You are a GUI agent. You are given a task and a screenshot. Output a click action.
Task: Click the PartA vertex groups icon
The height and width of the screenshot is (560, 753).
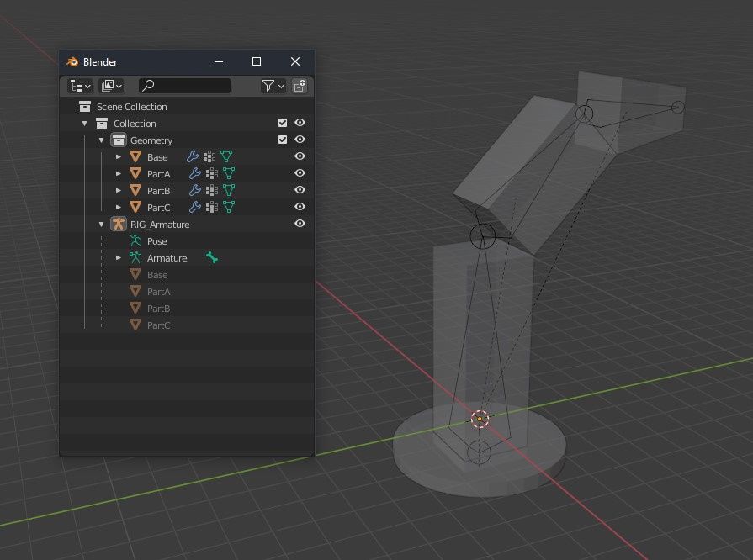(x=212, y=174)
